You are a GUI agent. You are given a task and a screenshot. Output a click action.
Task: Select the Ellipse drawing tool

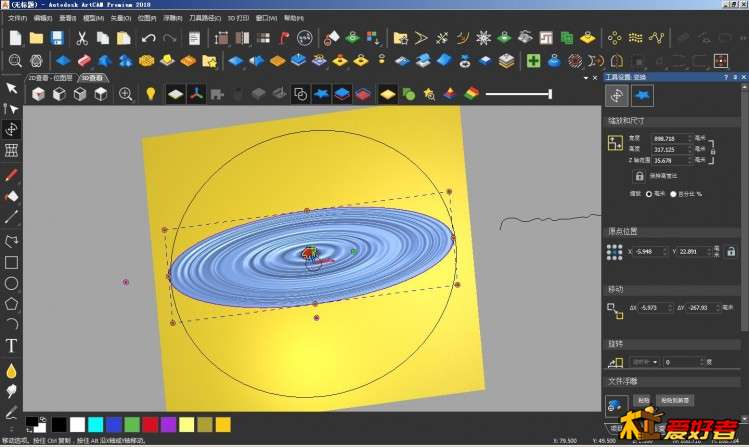11,283
